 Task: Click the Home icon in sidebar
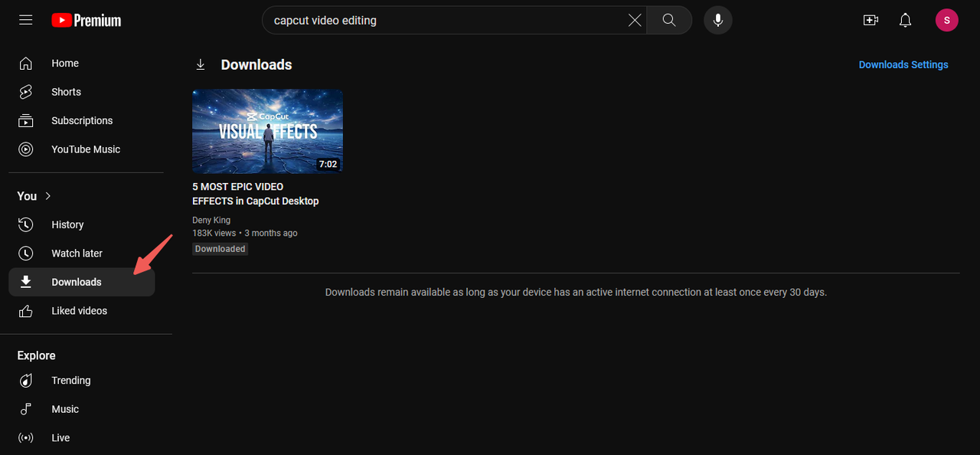point(26,63)
